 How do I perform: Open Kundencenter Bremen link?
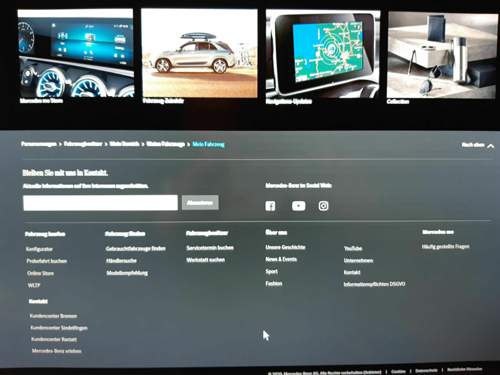coord(53,316)
